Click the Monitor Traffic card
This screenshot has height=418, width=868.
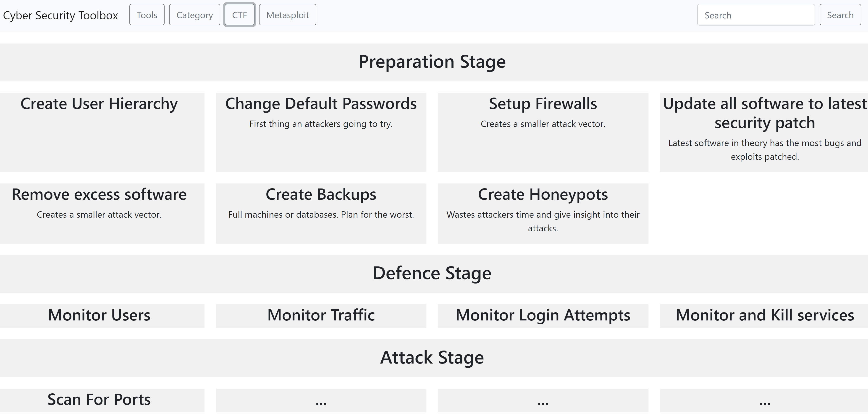(x=321, y=316)
